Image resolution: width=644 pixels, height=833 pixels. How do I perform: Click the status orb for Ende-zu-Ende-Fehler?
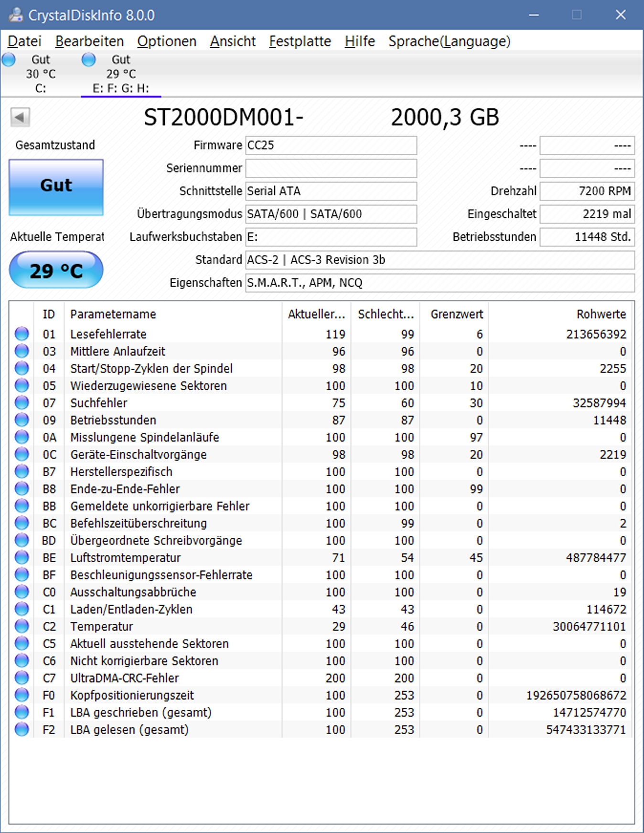tap(21, 489)
